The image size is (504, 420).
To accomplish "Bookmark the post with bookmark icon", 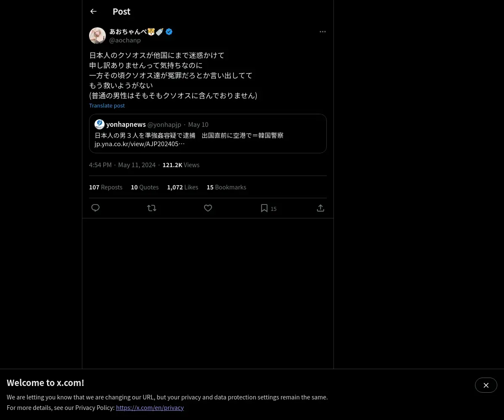I will coord(264,208).
